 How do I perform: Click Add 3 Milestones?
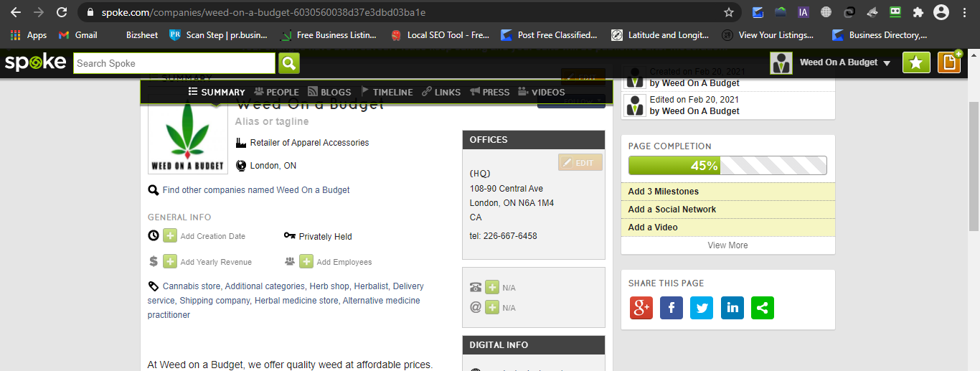pos(664,192)
